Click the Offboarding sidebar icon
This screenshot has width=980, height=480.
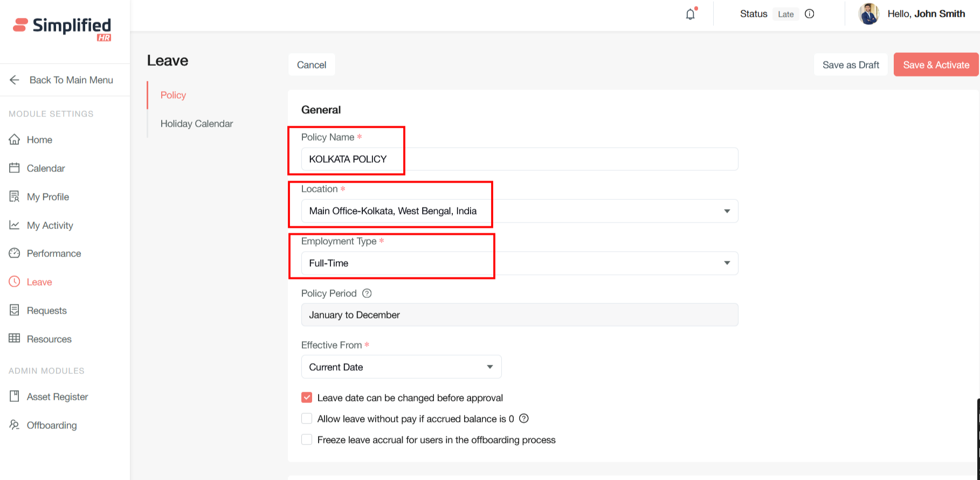click(15, 425)
